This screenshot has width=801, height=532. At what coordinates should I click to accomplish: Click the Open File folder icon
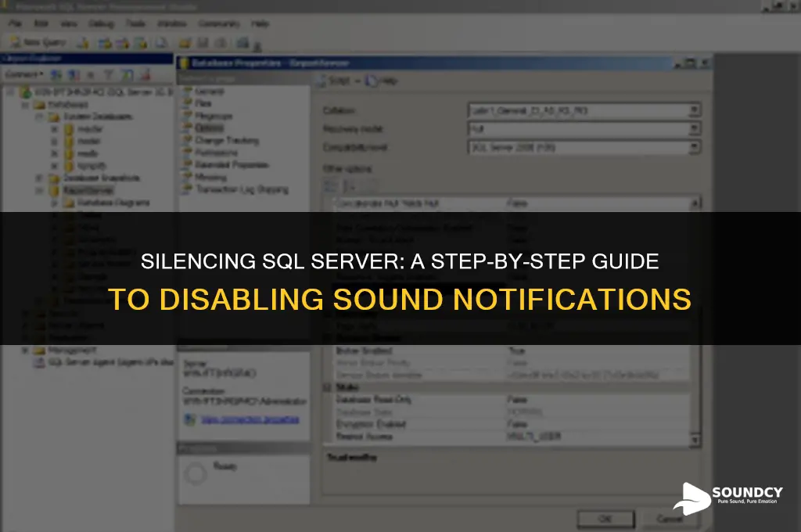185,43
